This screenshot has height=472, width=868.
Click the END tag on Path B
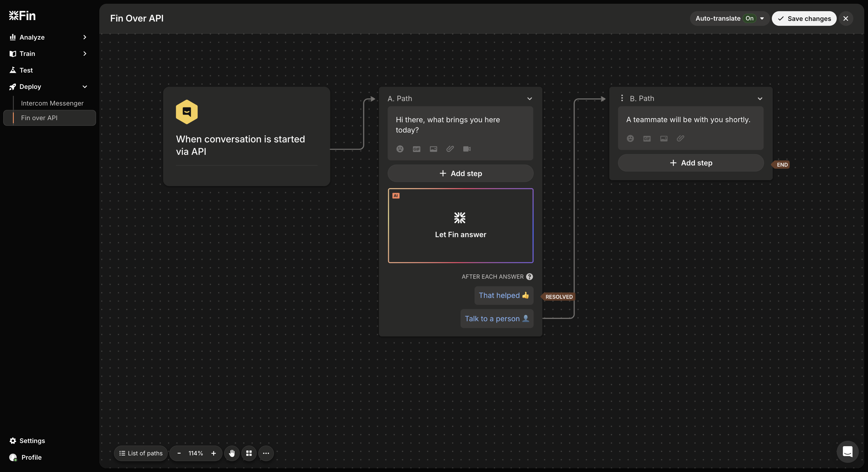click(781, 165)
